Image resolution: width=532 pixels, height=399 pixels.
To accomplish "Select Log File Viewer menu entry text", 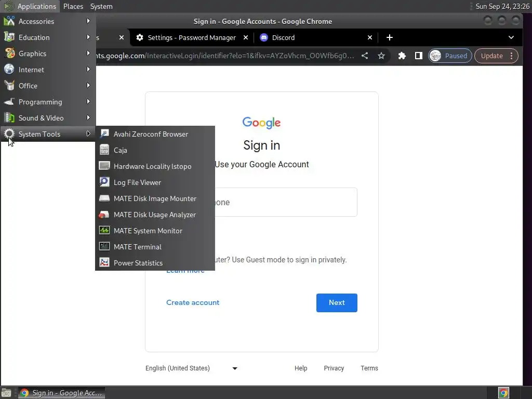I will coord(137,182).
